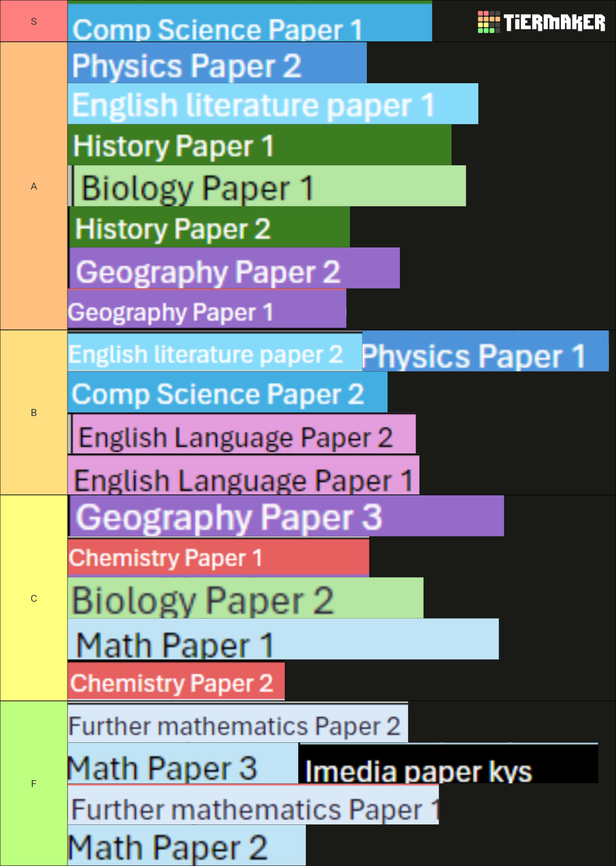
Task: Click English literature paper 2 tile
Action: pyautogui.click(x=215, y=351)
